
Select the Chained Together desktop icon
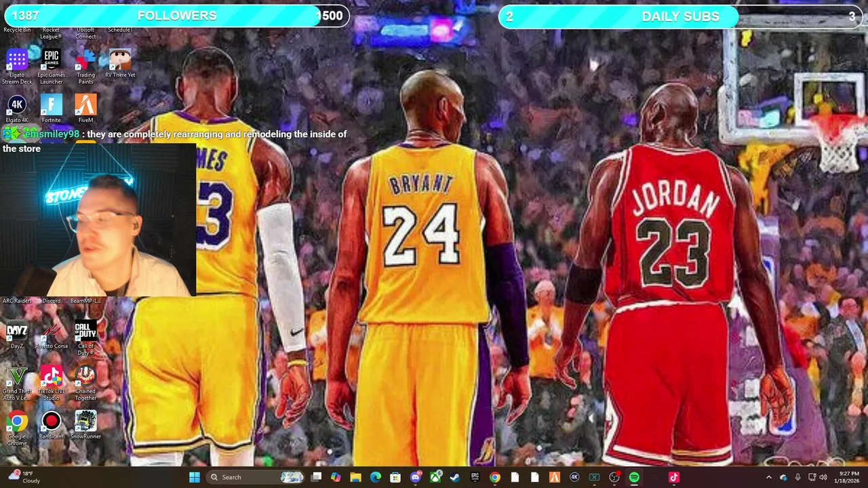click(x=85, y=384)
